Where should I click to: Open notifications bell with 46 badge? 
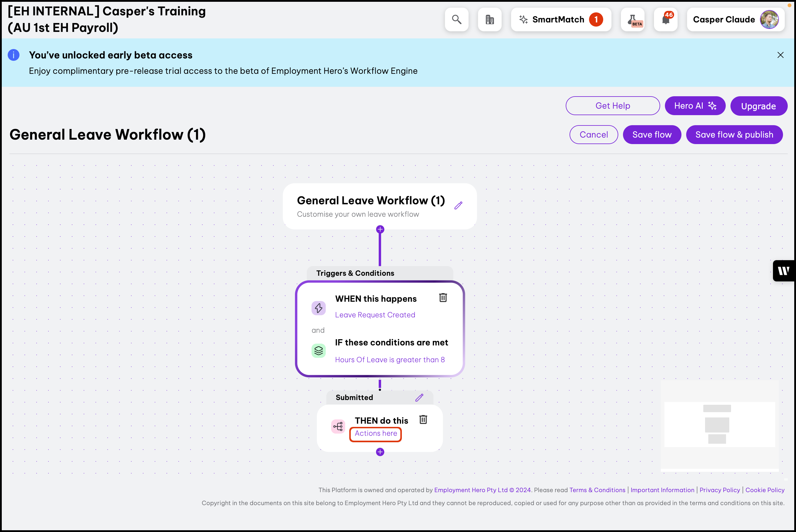pos(665,20)
